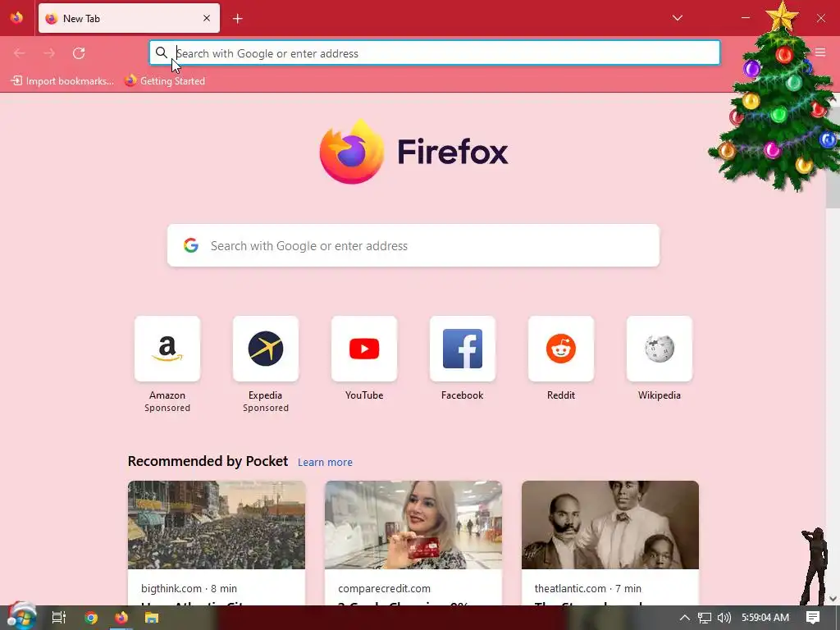Open the volume speaker tray icon

[x=724, y=618]
